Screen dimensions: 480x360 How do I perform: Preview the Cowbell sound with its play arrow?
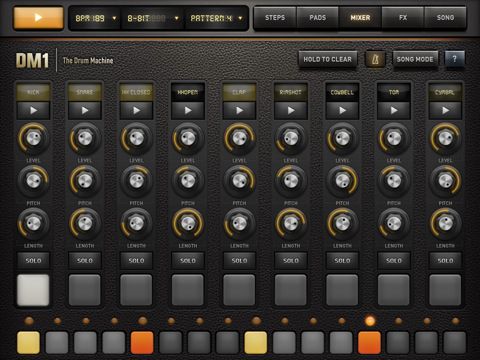342,110
